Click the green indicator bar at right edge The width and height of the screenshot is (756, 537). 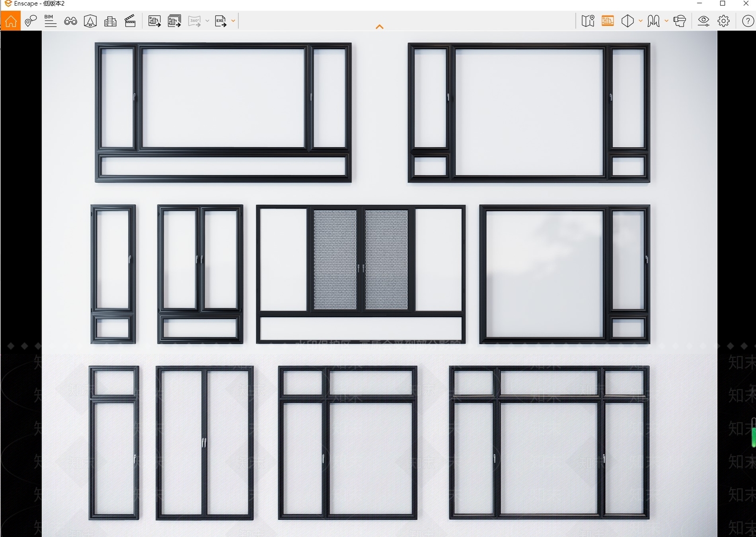pyautogui.click(x=754, y=432)
